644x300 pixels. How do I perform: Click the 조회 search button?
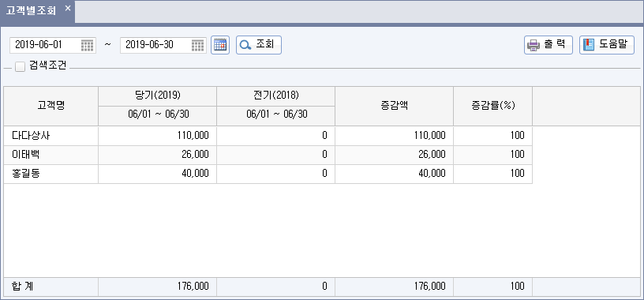(259, 45)
